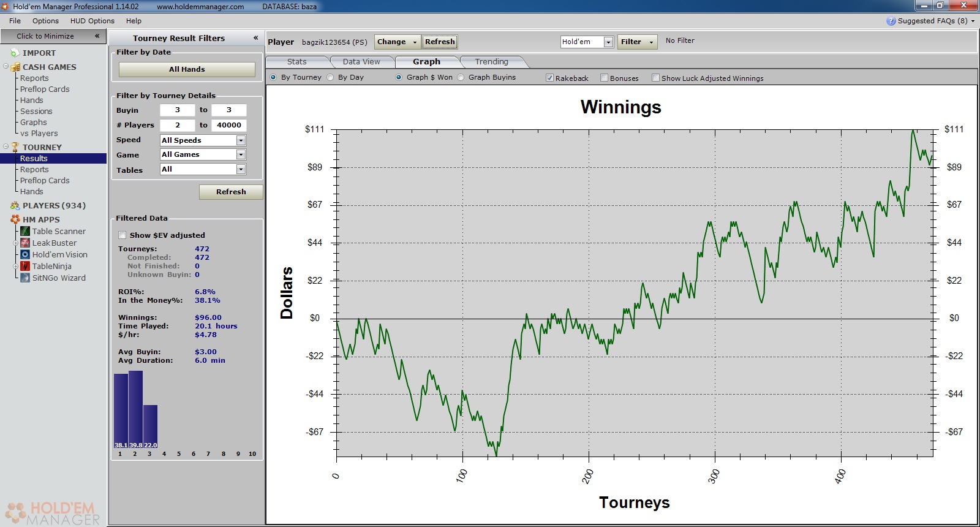Click Refresh button under tourney filters
Viewport: 980px width, 527px height.
pos(231,192)
